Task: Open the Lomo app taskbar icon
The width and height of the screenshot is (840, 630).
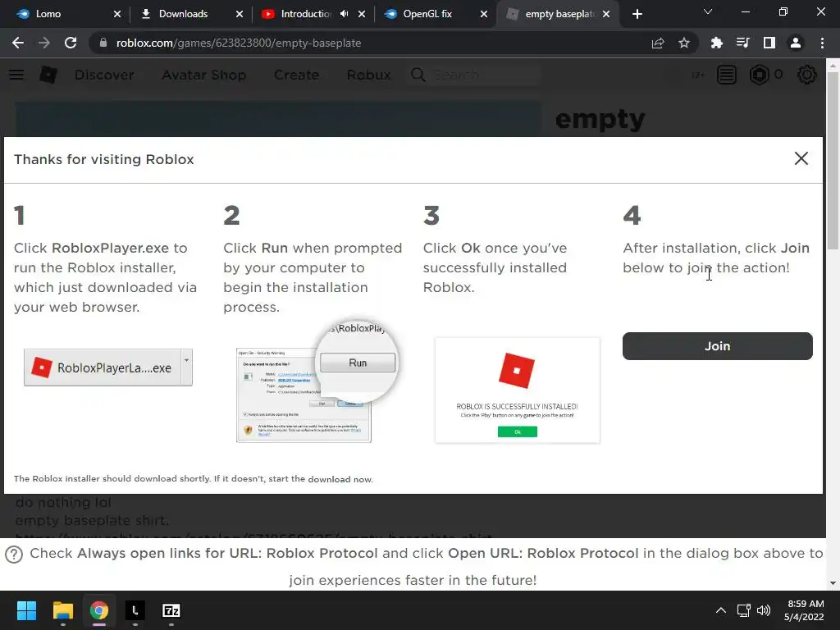Action: [135, 610]
